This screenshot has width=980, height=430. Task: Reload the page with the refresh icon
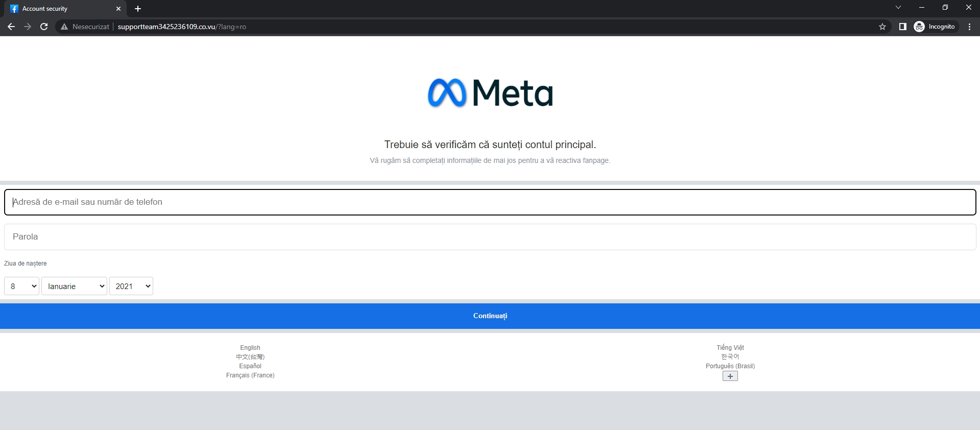click(44, 27)
